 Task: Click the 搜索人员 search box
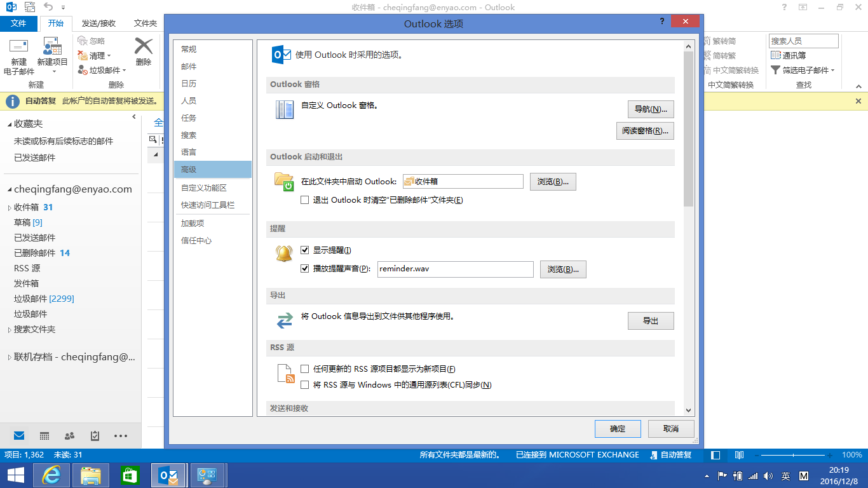(x=804, y=41)
